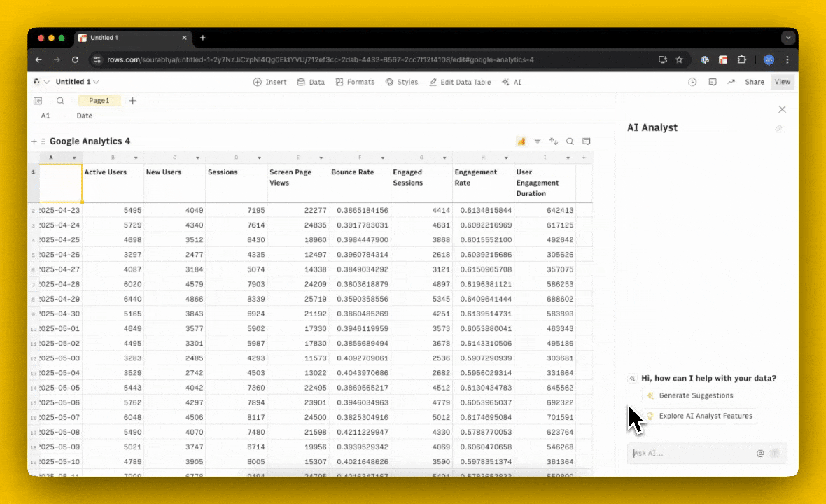Click the Share button
The image size is (826, 504).
[x=755, y=82]
